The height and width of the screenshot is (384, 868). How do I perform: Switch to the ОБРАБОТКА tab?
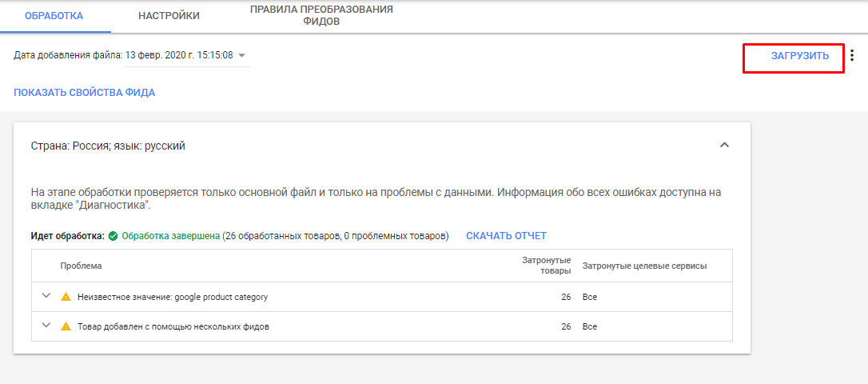click(54, 15)
